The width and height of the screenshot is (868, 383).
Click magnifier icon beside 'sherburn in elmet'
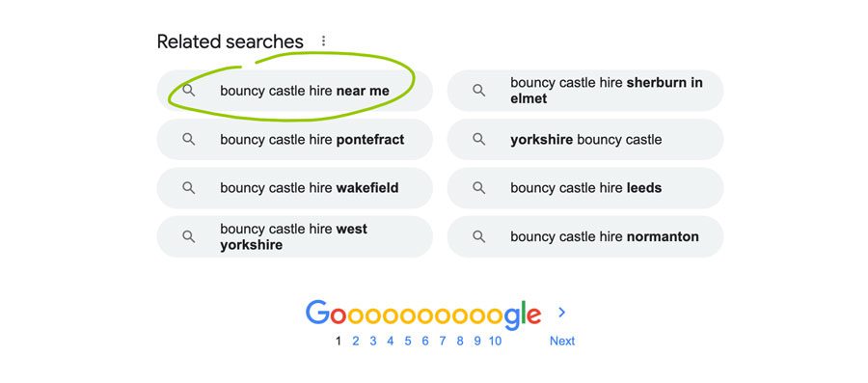(x=478, y=91)
